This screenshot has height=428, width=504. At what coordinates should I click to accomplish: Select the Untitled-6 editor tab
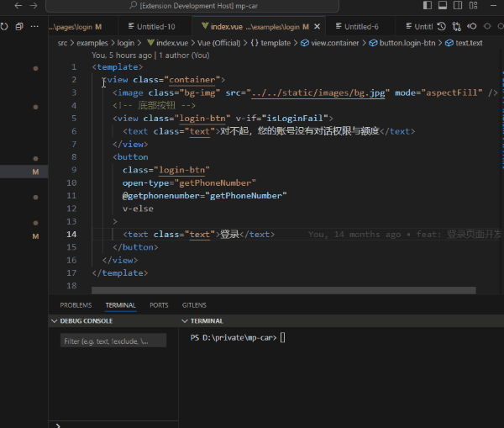click(361, 27)
